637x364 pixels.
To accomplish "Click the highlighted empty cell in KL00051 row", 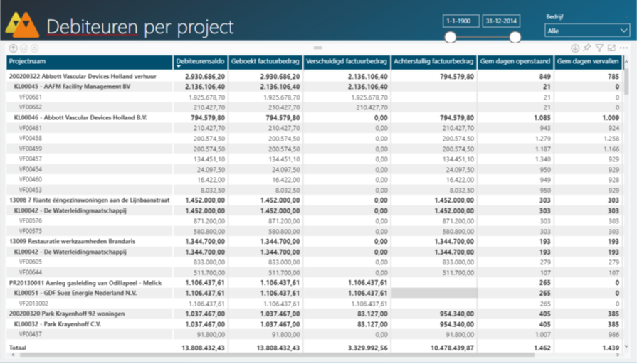I will coord(434,293).
